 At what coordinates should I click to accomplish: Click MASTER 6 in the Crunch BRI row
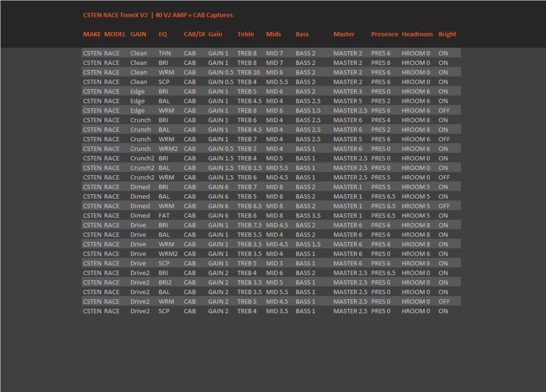click(348, 120)
